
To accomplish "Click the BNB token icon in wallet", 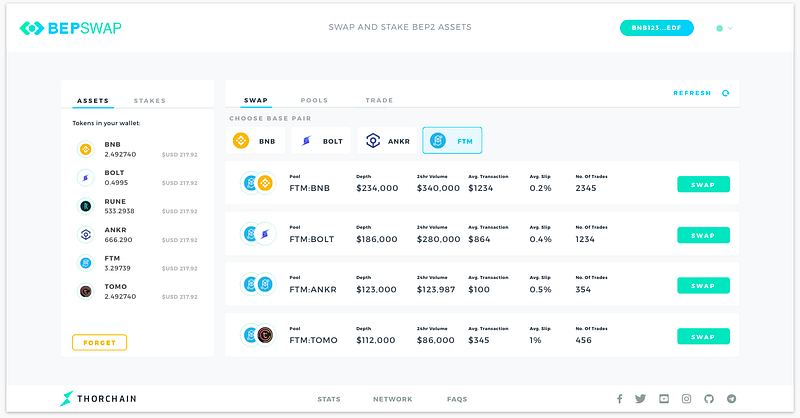I will point(86,150).
